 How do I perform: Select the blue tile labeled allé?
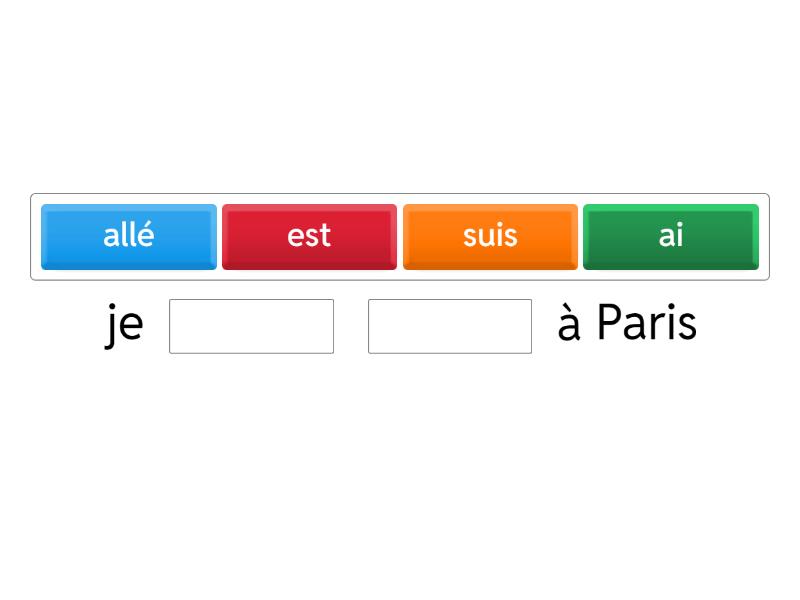click(128, 236)
